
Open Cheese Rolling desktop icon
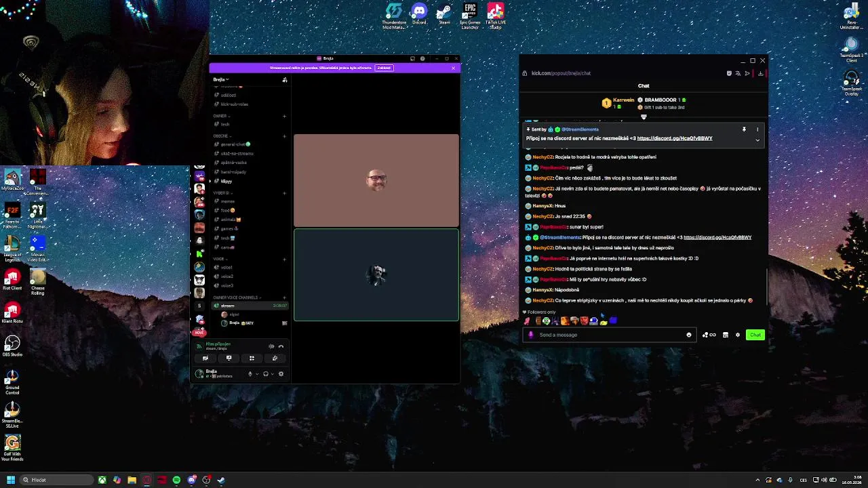click(x=38, y=283)
